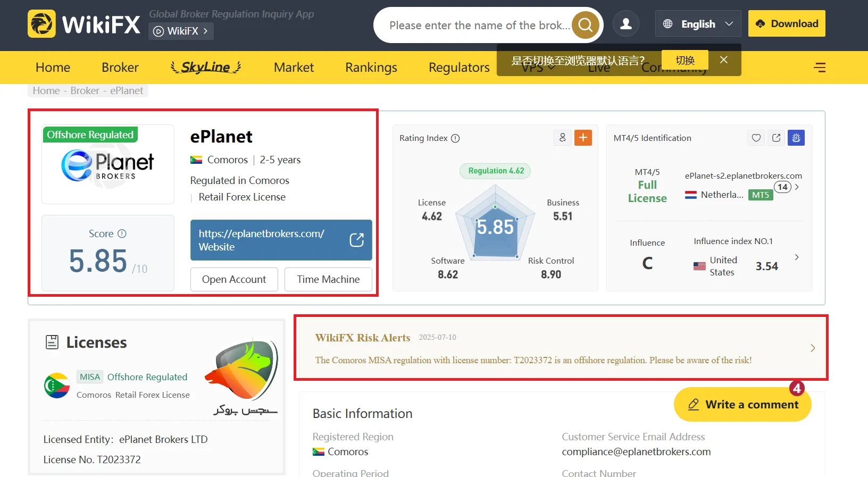Confirm language switch with 切换 button
868x477 pixels.
[x=685, y=60]
